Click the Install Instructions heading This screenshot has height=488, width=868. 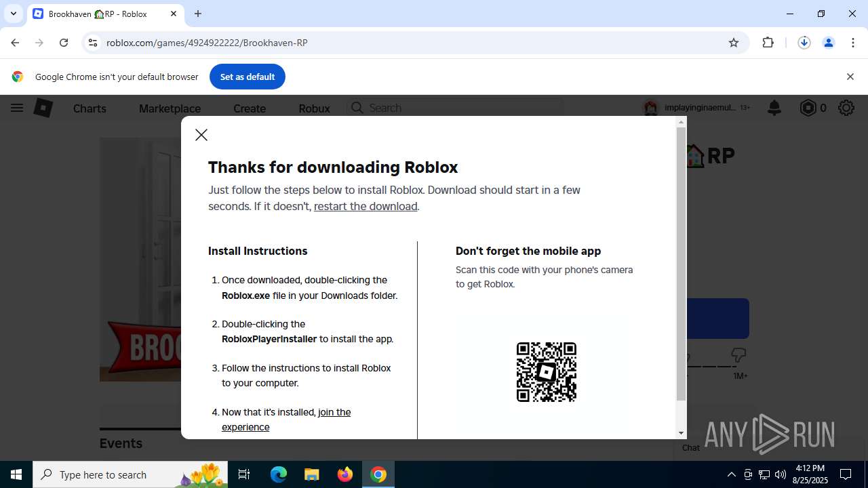[x=258, y=251]
